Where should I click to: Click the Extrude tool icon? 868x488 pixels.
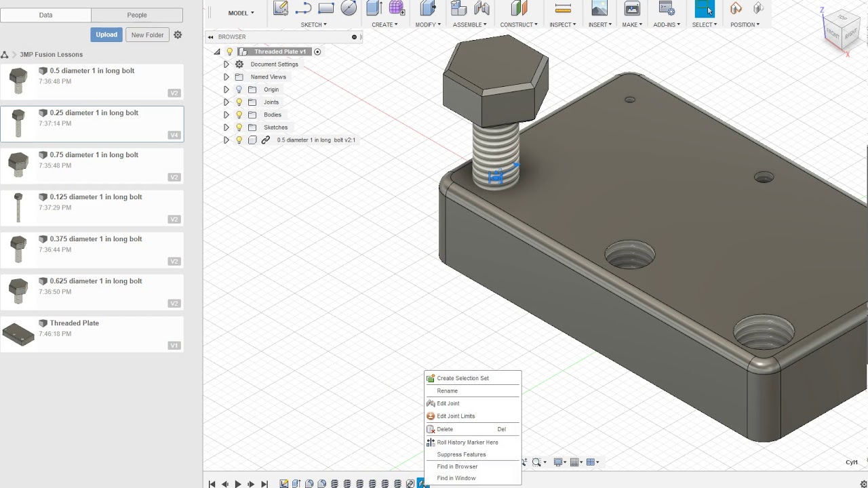tap(374, 8)
